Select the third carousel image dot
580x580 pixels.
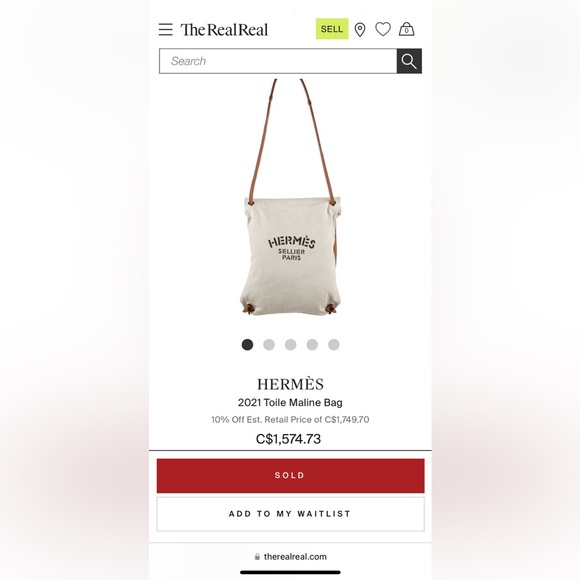290,345
